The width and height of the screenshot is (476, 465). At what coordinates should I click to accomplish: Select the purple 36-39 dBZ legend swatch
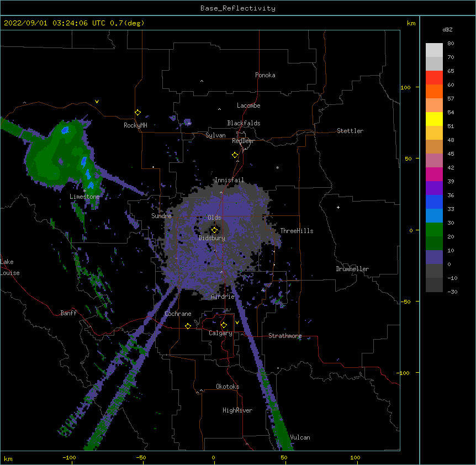coord(434,188)
